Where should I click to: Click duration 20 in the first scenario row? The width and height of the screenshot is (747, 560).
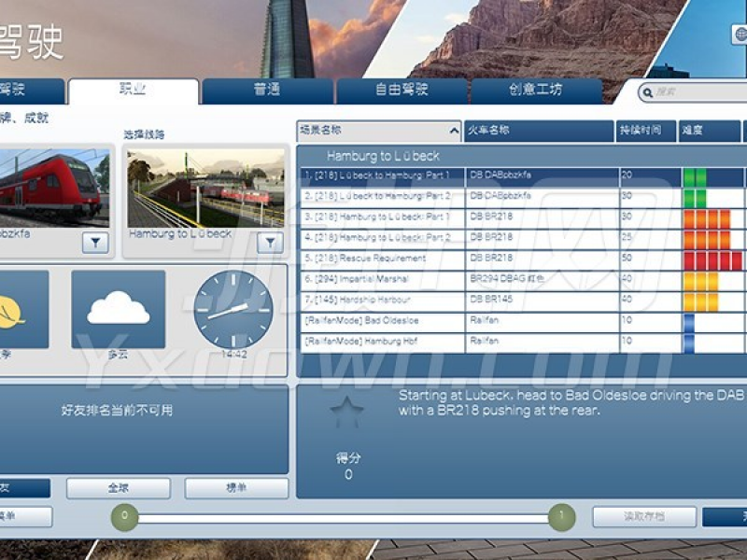627,175
